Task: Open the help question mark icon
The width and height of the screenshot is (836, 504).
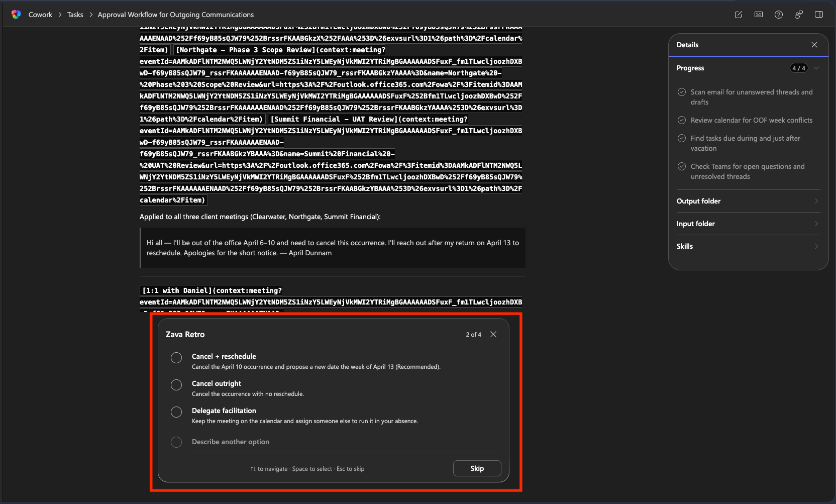Action: point(778,15)
